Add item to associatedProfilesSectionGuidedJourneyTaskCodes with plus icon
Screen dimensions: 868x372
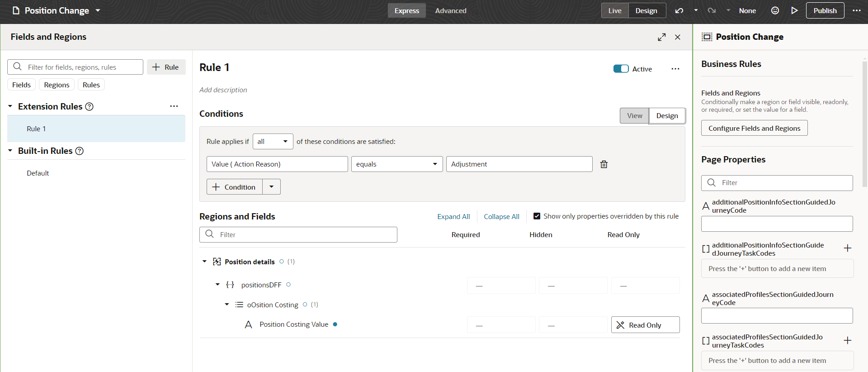(x=848, y=340)
